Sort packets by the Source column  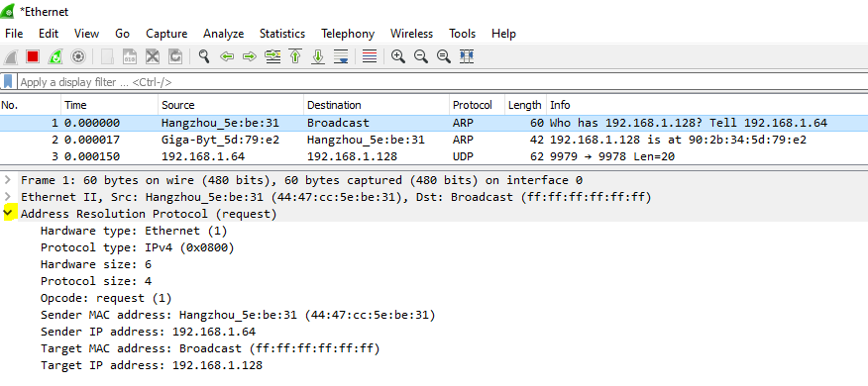(231, 105)
